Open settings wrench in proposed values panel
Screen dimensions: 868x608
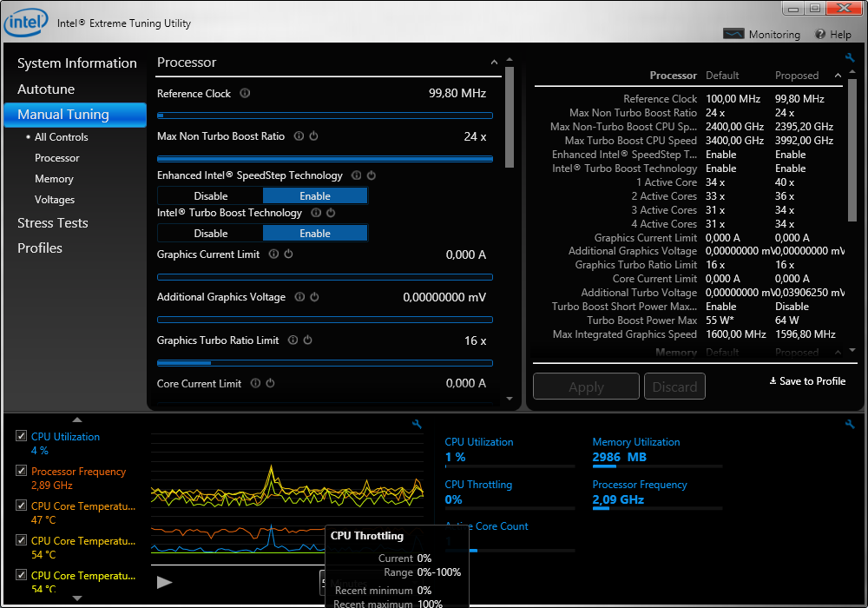850,57
